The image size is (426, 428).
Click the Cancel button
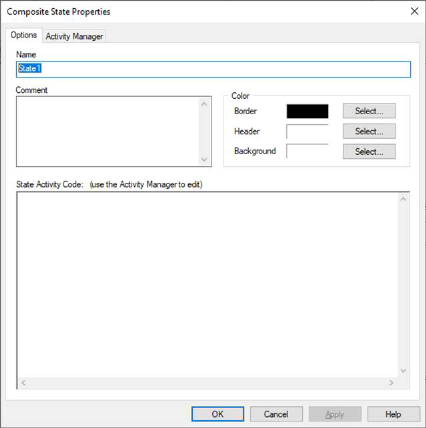276,414
